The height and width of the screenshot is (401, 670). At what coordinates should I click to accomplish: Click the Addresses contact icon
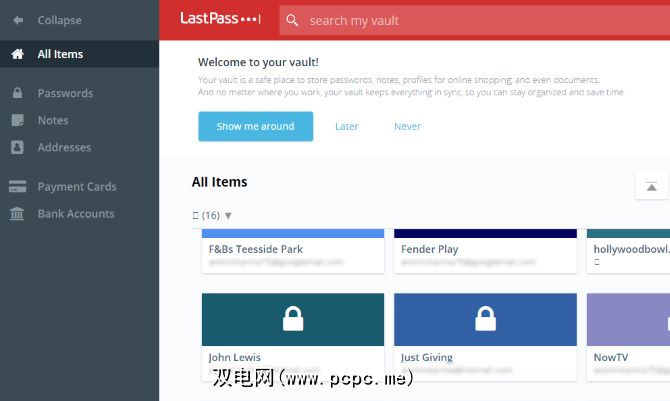(18, 147)
